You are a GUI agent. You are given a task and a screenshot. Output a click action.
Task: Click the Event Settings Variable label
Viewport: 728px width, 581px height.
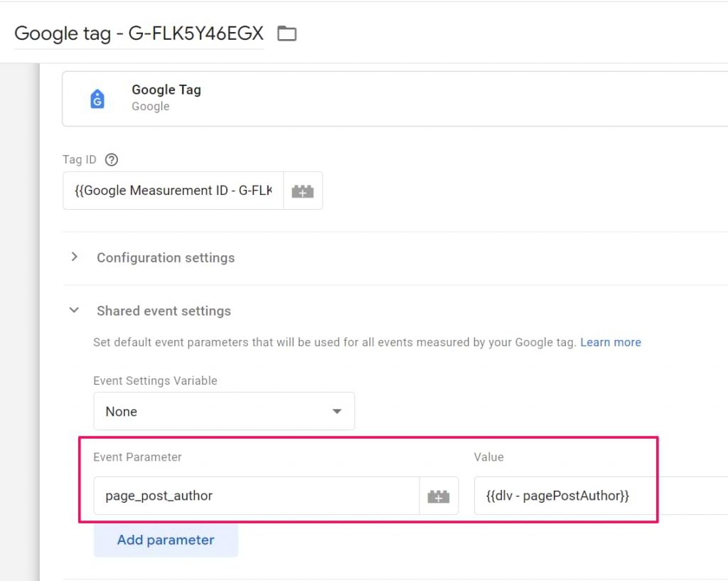[x=155, y=381]
